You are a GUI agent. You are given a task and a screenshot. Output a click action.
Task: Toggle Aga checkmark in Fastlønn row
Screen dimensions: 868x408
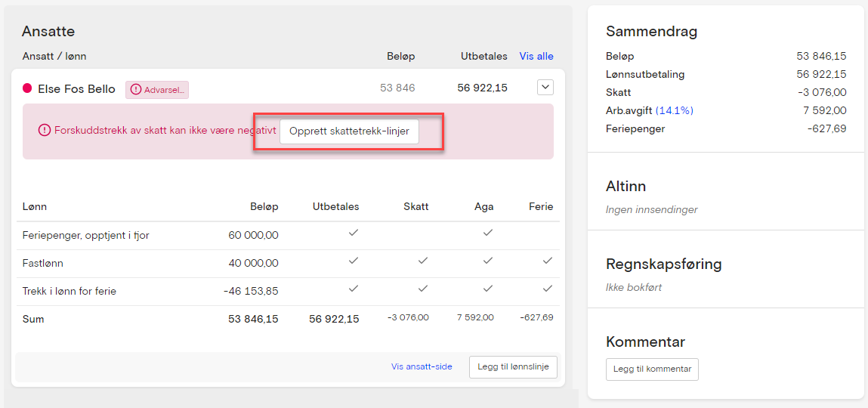pos(488,261)
